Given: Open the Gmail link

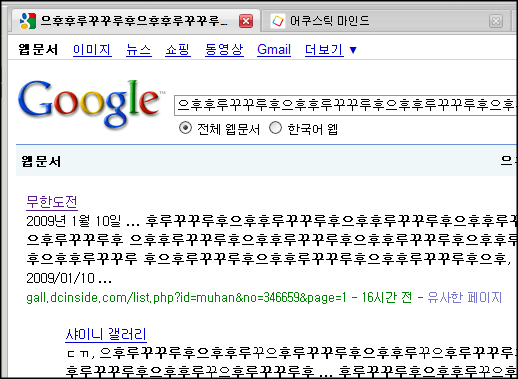Looking at the screenshot, I should coord(274,50).
